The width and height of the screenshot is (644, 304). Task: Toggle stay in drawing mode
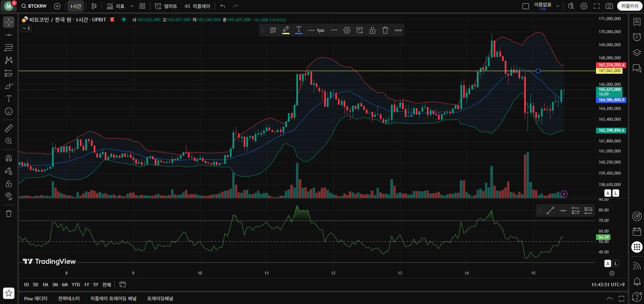tap(9, 171)
